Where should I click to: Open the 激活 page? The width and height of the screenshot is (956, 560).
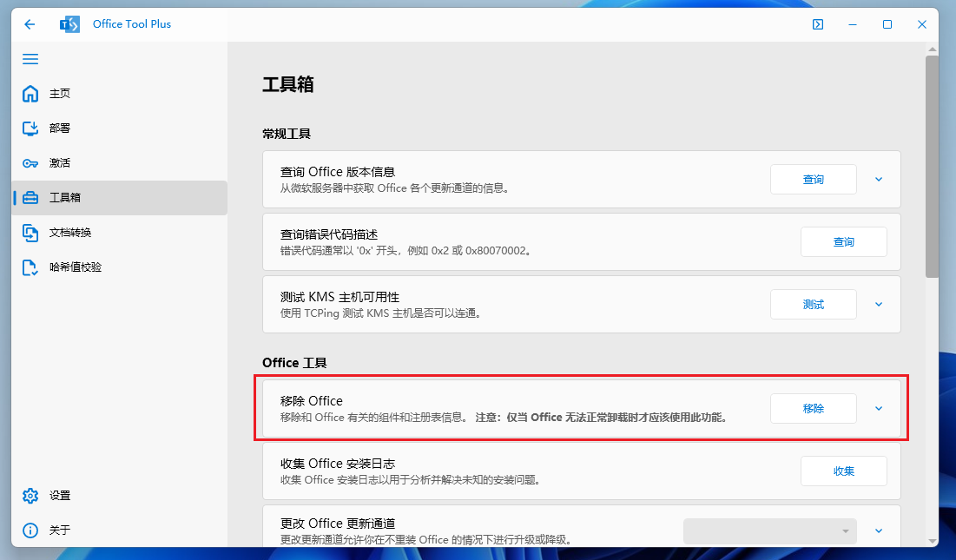[119, 162]
